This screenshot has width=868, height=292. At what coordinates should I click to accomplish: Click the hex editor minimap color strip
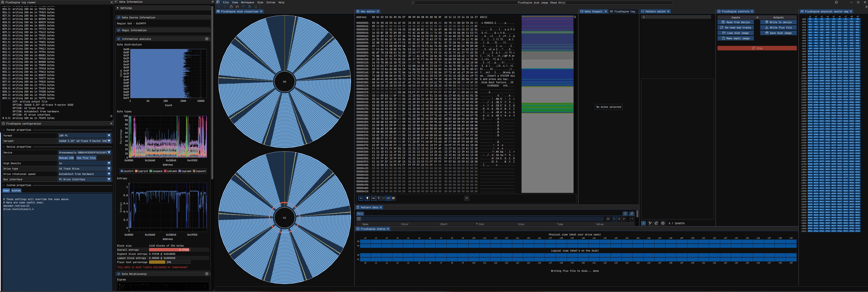(x=547, y=104)
